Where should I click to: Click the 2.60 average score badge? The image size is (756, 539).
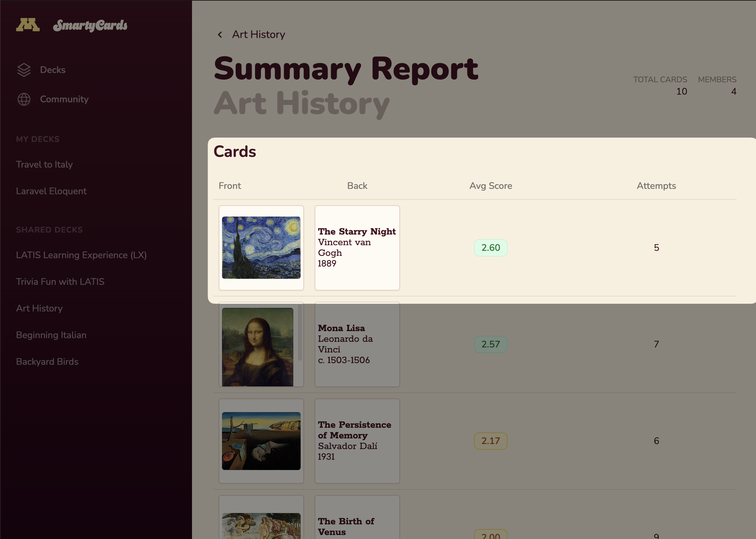point(491,248)
